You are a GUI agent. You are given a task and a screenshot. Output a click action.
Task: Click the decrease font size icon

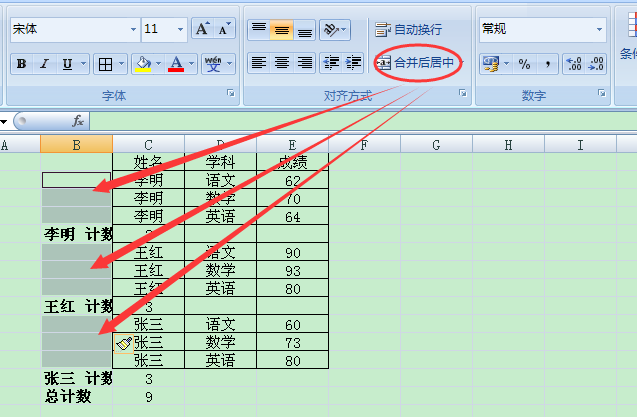pos(225,29)
